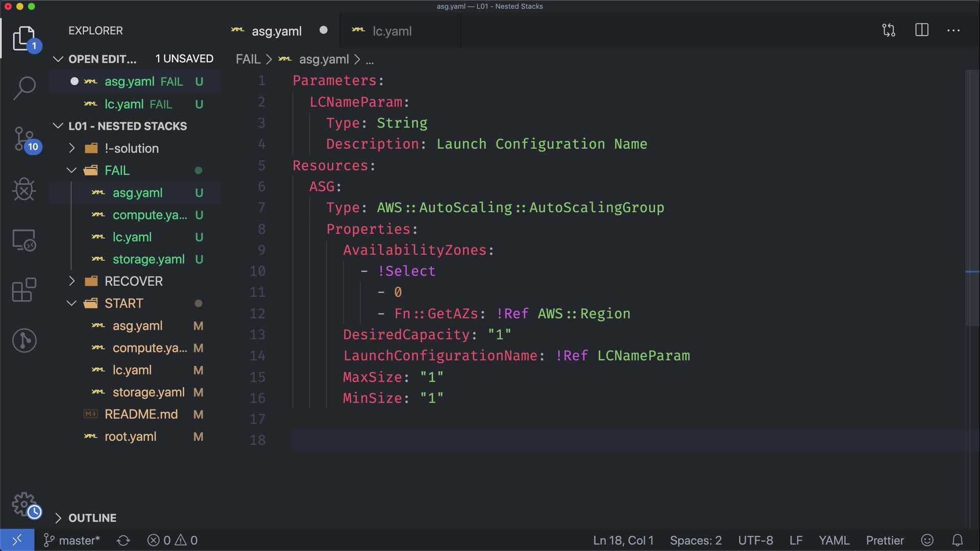Image resolution: width=980 pixels, height=551 pixels.
Task: Open the Manage gear icon
Action: click(24, 504)
